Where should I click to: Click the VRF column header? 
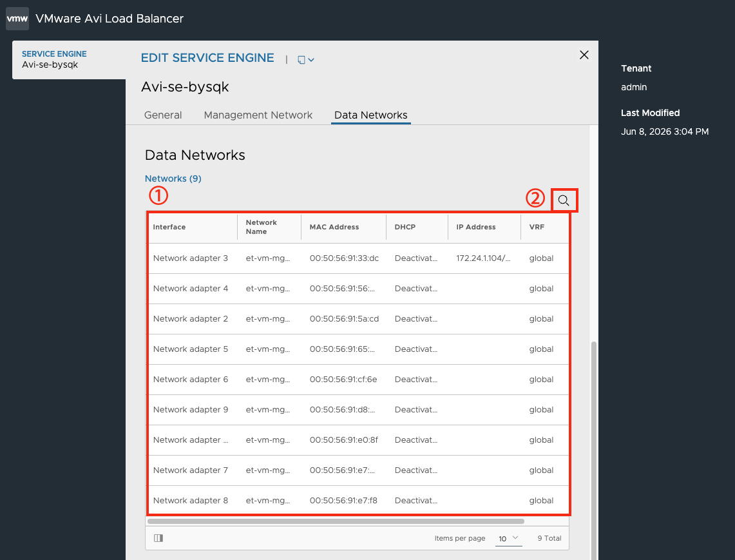[x=537, y=227]
